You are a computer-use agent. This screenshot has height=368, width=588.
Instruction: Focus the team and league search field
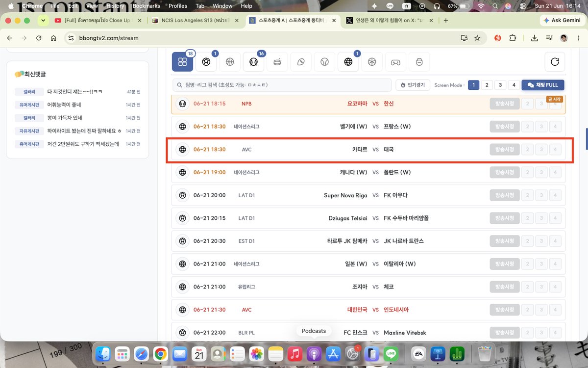click(282, 85)
